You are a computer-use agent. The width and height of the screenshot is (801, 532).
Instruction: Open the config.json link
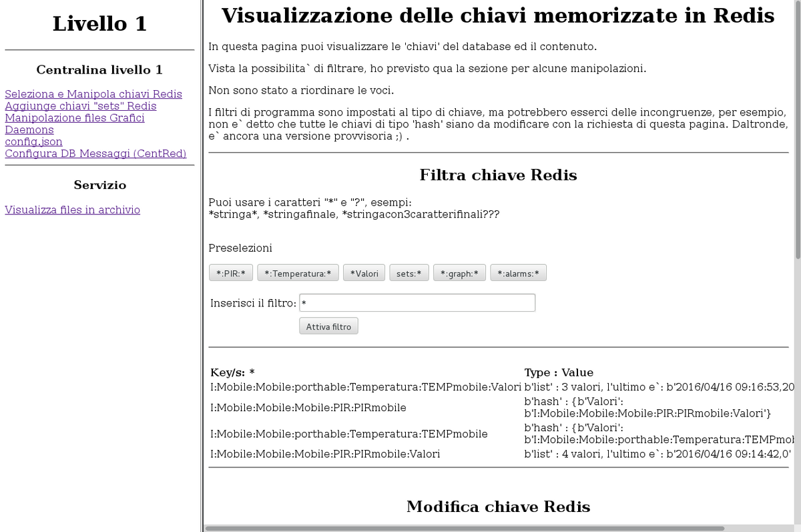click(x=33, y=142)
